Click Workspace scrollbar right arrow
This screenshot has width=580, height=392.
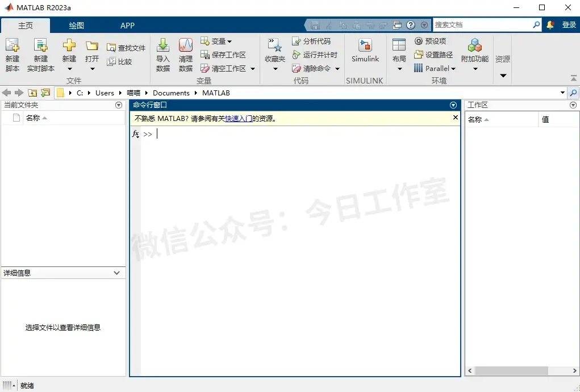pyautogui.click(x=574, y=370)
